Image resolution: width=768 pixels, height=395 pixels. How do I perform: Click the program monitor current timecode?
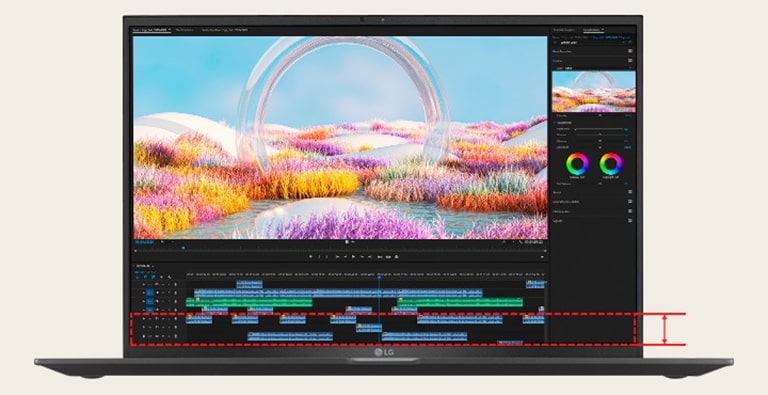point(144,242)
